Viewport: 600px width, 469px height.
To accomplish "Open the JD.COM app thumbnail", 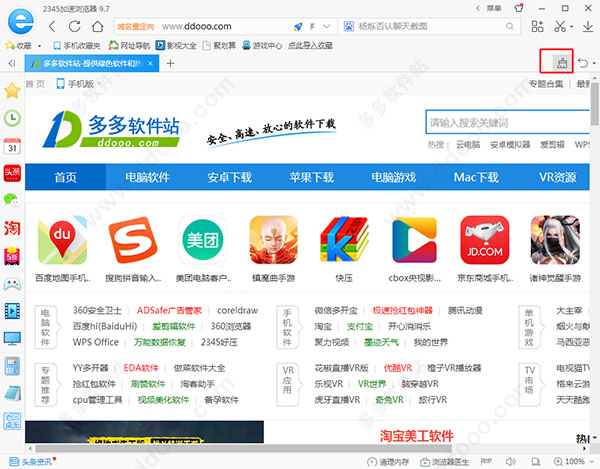I will coord(484,240).
